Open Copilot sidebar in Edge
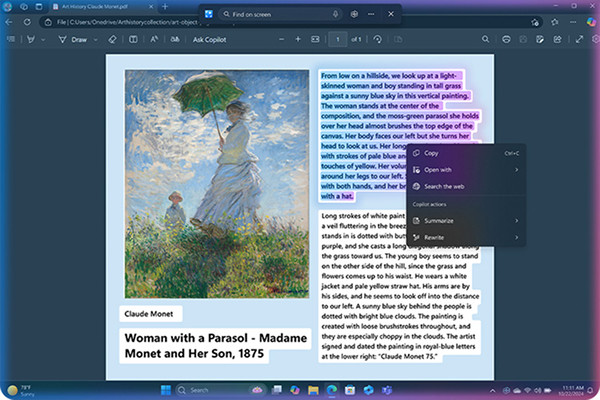600x400 pixels. pos(591,22)
